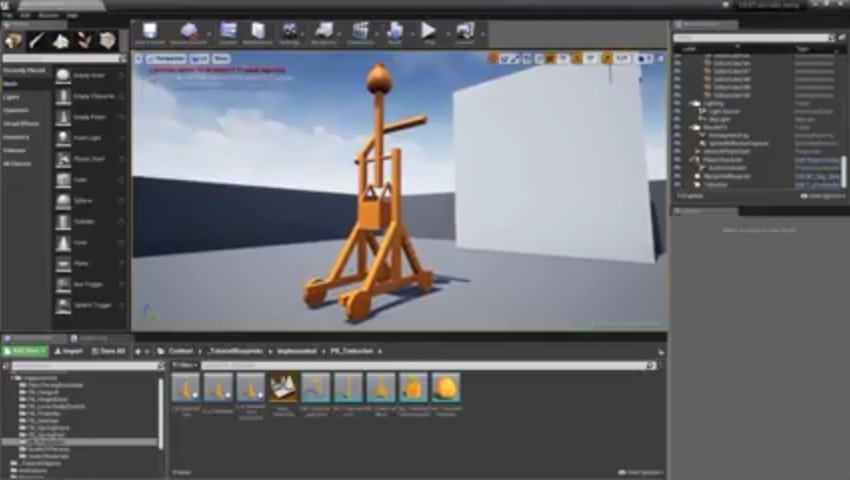Pick the Player Start placement item
850x480 pixels.
coord(89,159)
